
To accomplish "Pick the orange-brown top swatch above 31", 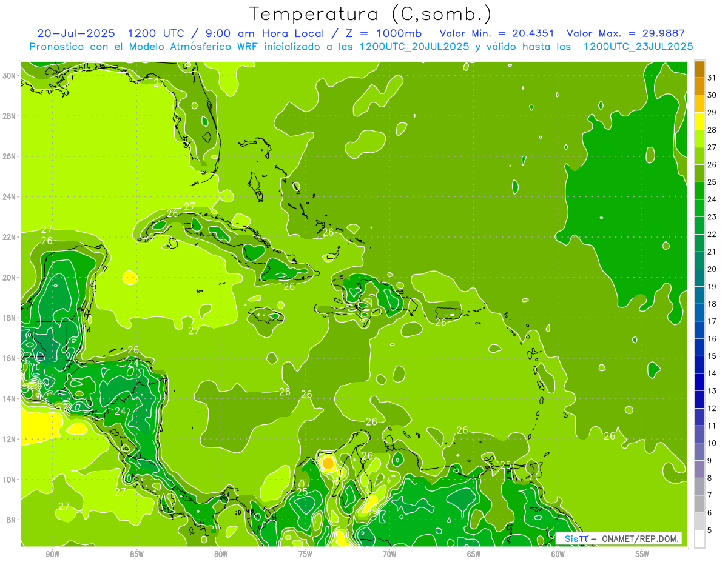I will tap(699, 69).
